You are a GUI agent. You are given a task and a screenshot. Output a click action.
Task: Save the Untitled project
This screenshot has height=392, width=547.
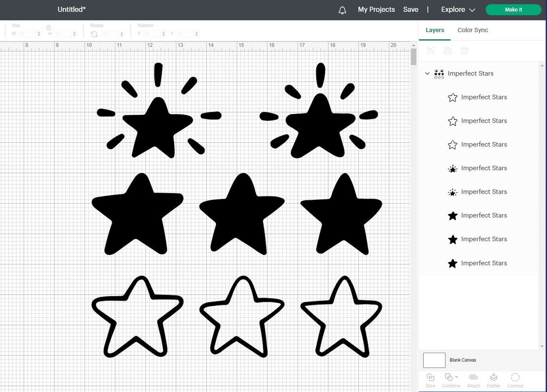tap(411, 10)
